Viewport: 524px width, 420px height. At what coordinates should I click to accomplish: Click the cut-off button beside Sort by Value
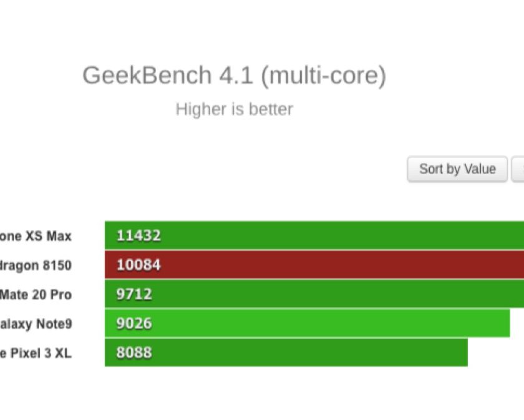(x=518, y=169)
